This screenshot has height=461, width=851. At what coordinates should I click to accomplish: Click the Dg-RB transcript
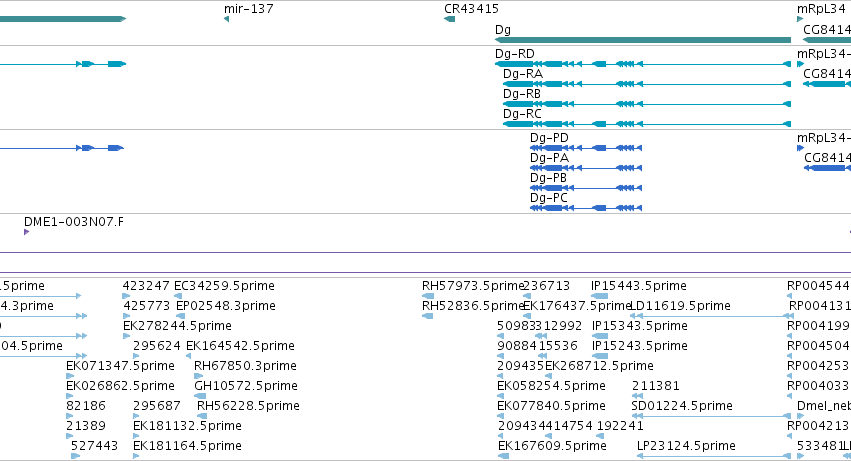(x=647, y=104)
